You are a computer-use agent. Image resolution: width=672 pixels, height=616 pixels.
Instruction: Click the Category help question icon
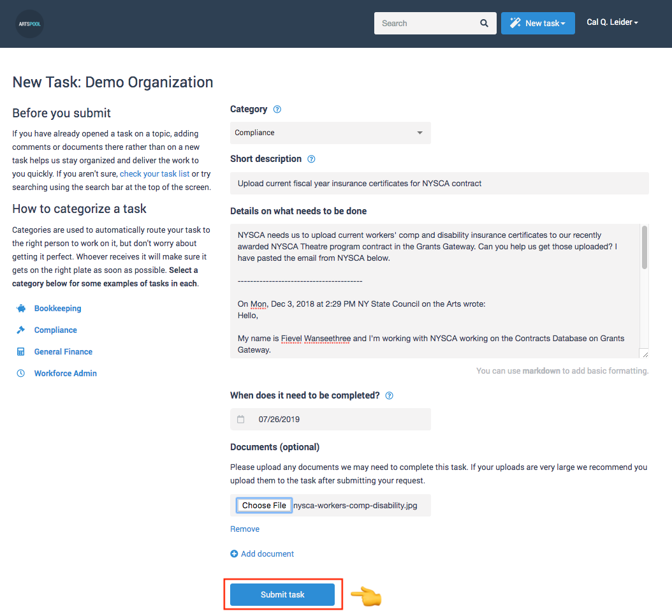click(x=277, y=109)
